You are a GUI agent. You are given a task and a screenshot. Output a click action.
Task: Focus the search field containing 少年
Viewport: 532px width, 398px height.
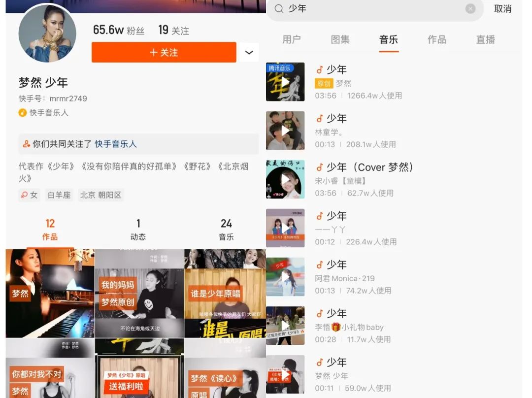(374, 9)
